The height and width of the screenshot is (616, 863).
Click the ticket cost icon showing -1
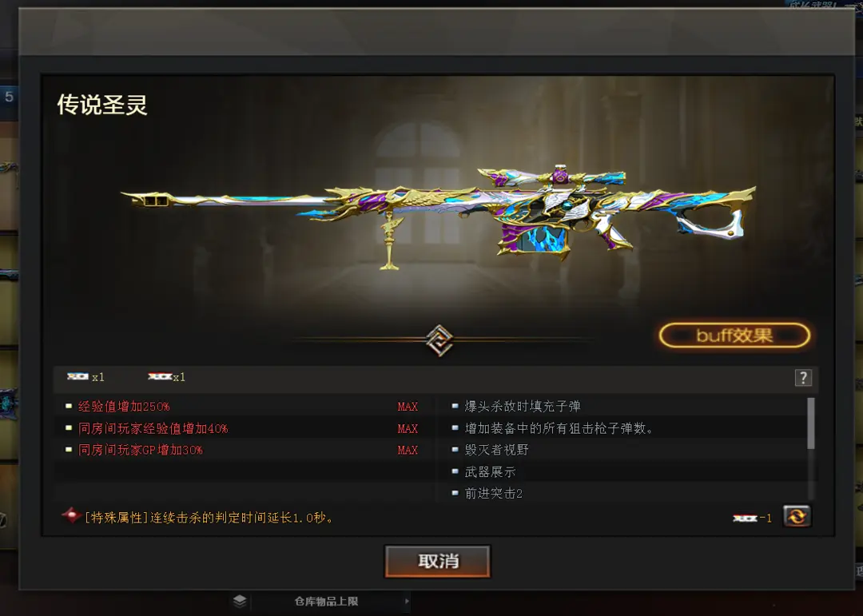click(746, 518)
